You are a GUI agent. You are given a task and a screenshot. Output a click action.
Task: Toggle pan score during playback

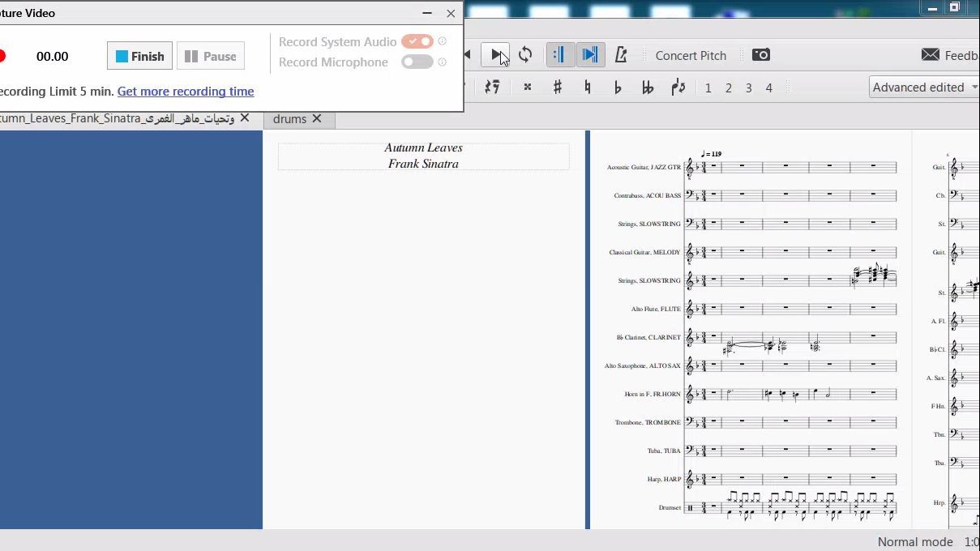[590, 55]
